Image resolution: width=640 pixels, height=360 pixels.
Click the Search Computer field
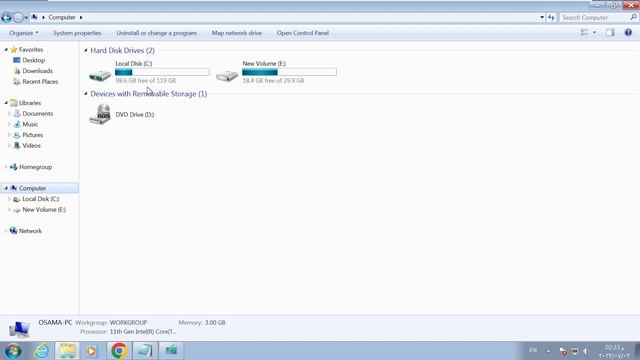point(594,18)
